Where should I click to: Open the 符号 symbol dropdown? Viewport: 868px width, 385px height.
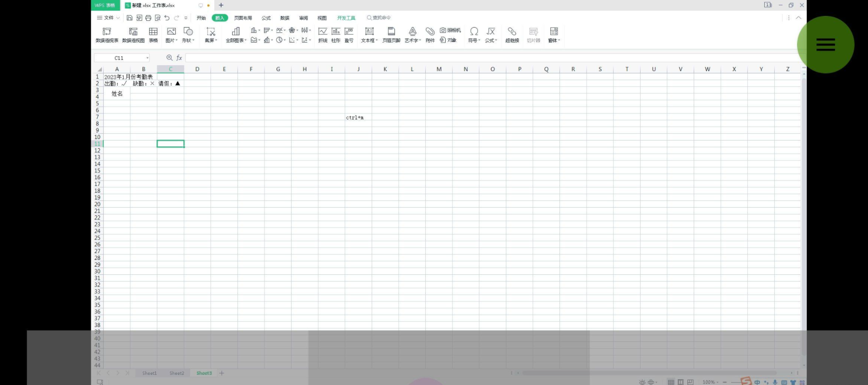point(474,41)
